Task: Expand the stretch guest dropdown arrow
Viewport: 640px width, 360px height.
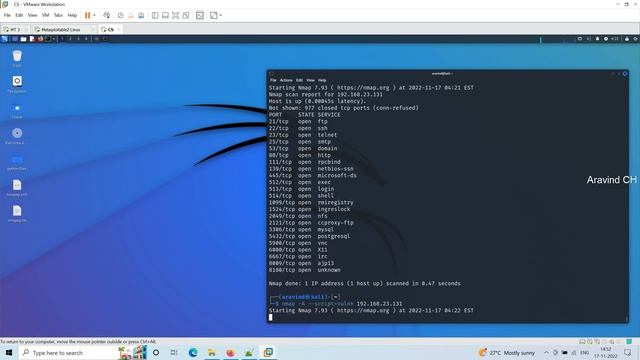Action: 221,16
